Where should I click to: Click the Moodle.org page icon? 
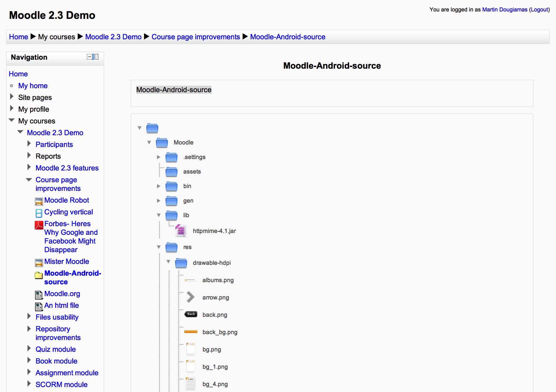pos(39,295)
